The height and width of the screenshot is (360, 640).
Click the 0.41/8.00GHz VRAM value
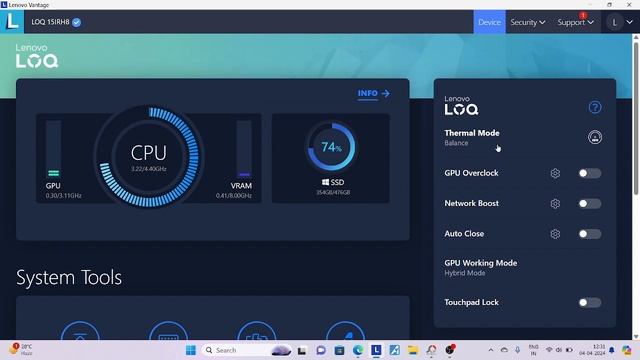(x=233, y=196)
